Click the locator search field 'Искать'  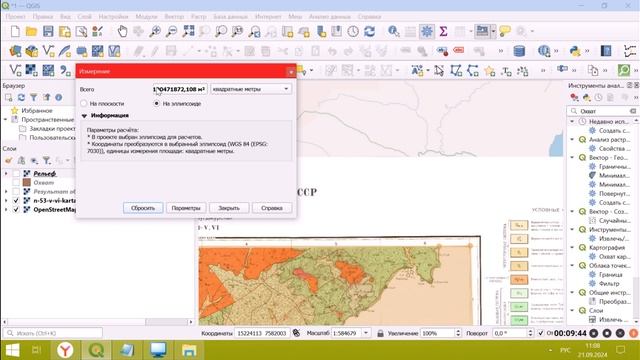53,333
